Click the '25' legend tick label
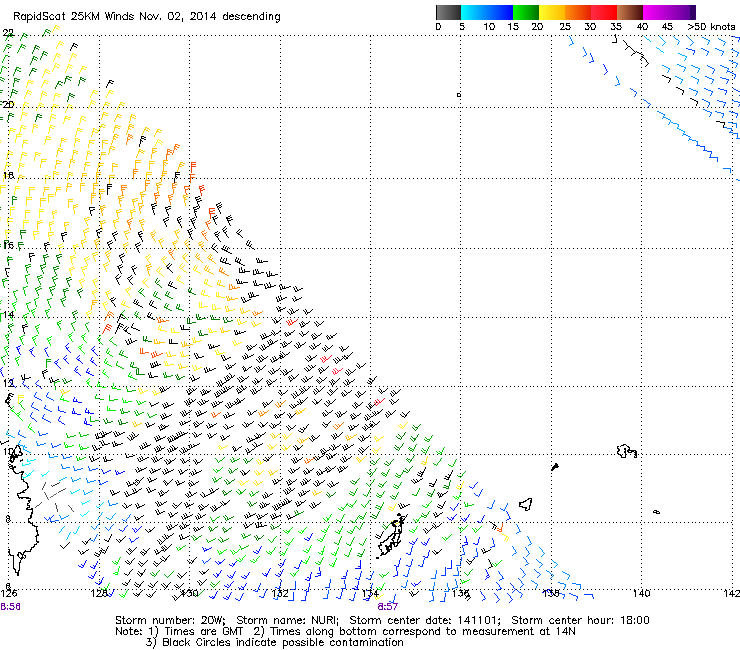The image size is (740, 650). pos(565,26)
